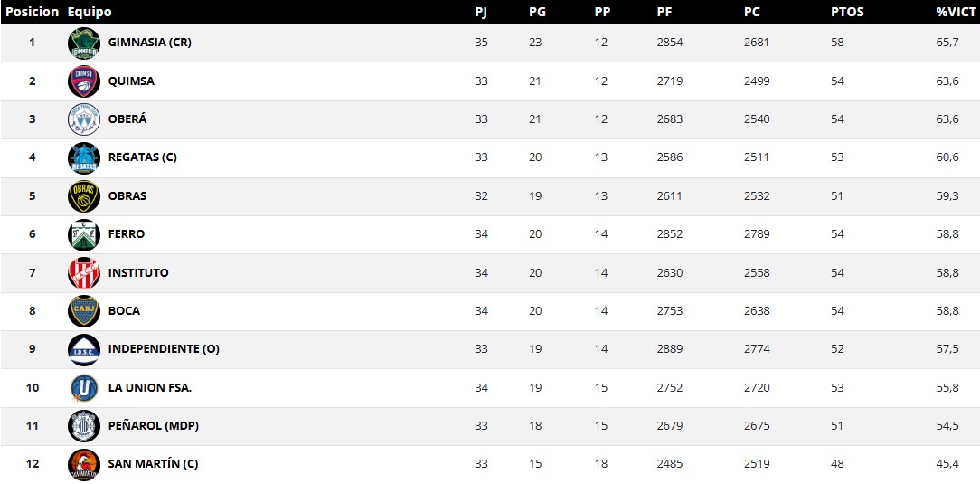
Task: Click the Gimnasia (CR) team logo
Action: pyautogui.click(x=83, y=43)
